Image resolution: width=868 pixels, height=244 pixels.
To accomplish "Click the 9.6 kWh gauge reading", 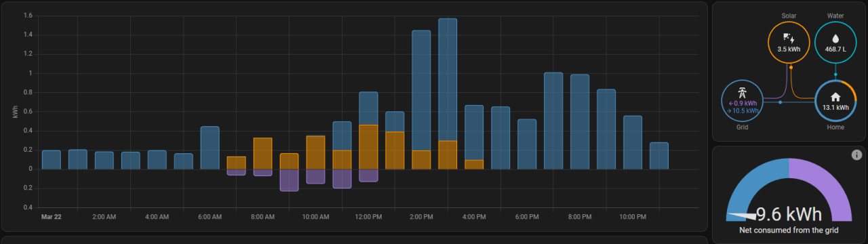I will coord(789,215).
